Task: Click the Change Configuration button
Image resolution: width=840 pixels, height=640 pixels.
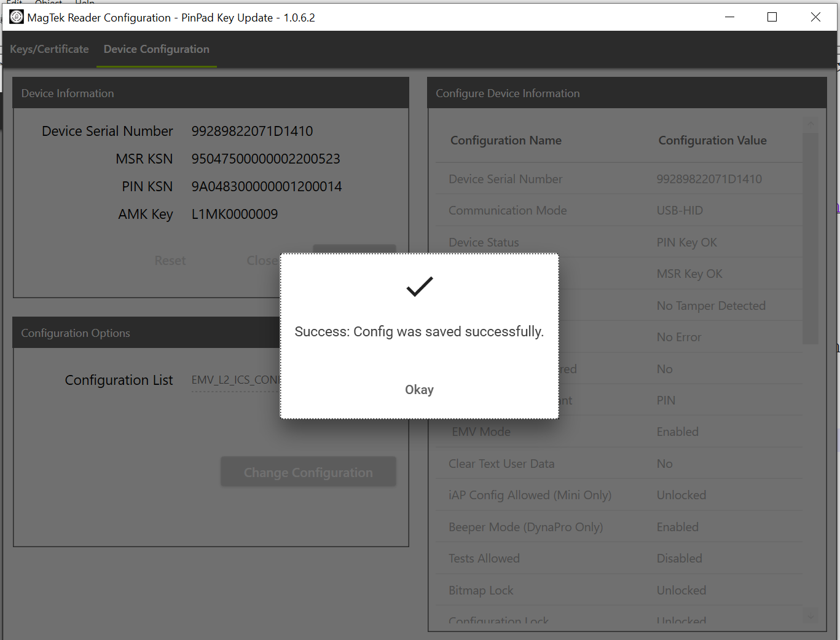Action: [308, 472]
